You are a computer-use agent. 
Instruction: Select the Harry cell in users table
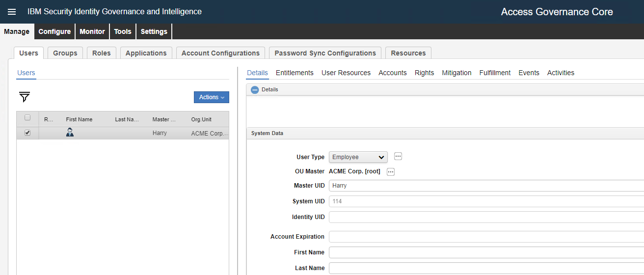(160, 133)
